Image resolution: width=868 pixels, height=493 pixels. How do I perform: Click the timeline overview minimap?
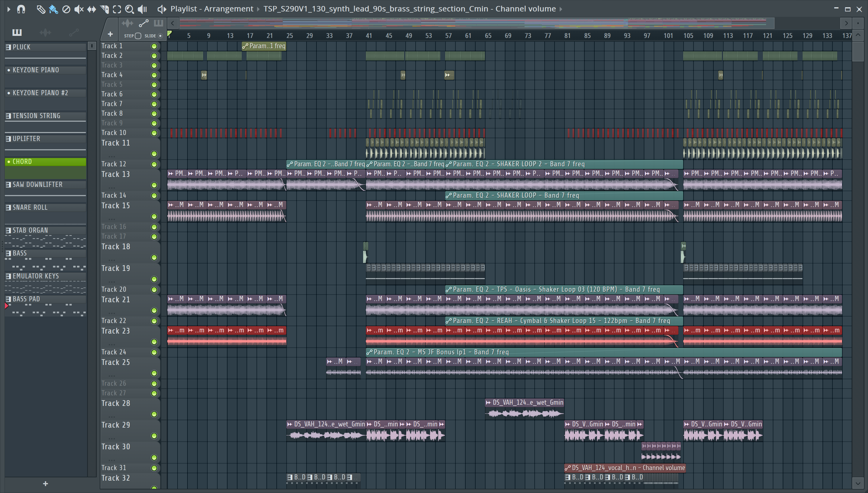[477, 23]
